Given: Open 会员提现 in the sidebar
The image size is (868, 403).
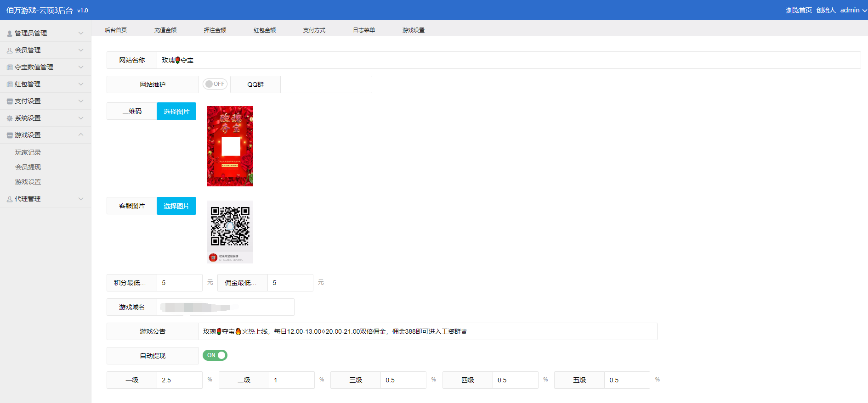Looking at the screenshot, I should pyautogui.click(x=28, y=167).
